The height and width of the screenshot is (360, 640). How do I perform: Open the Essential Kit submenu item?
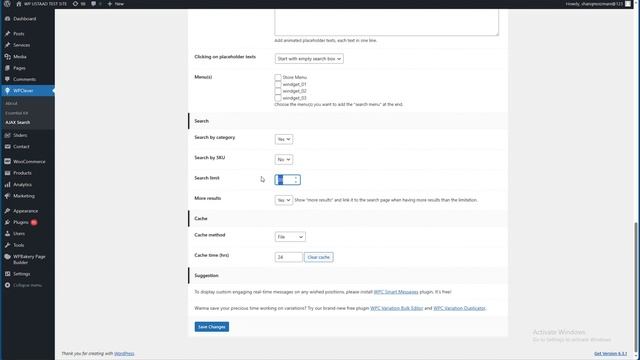tap(17, 113)
